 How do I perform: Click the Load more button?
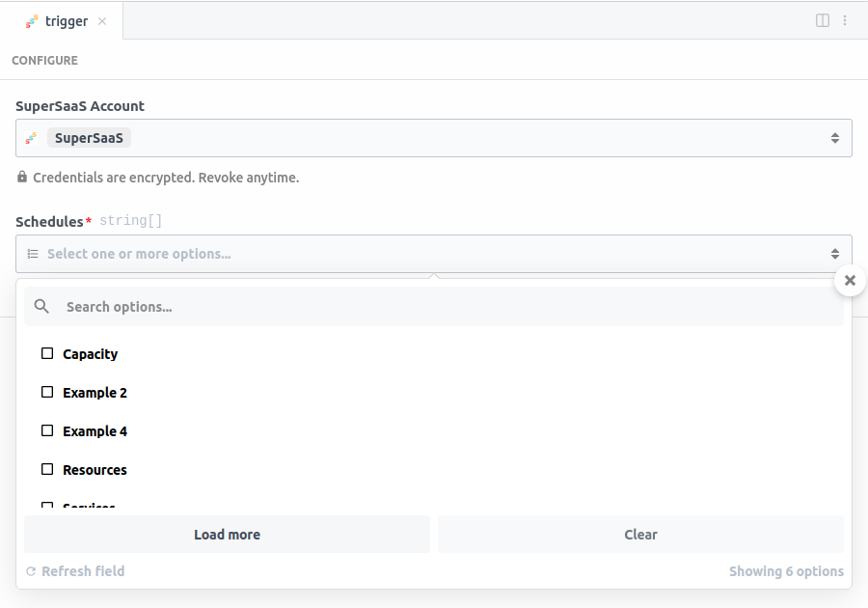(227, 534)
